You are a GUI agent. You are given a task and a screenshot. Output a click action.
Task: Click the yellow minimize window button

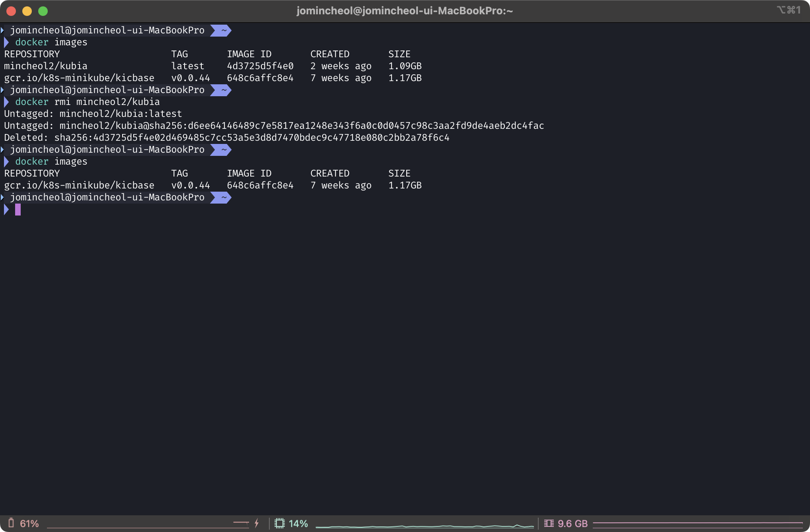click(27, 11)
